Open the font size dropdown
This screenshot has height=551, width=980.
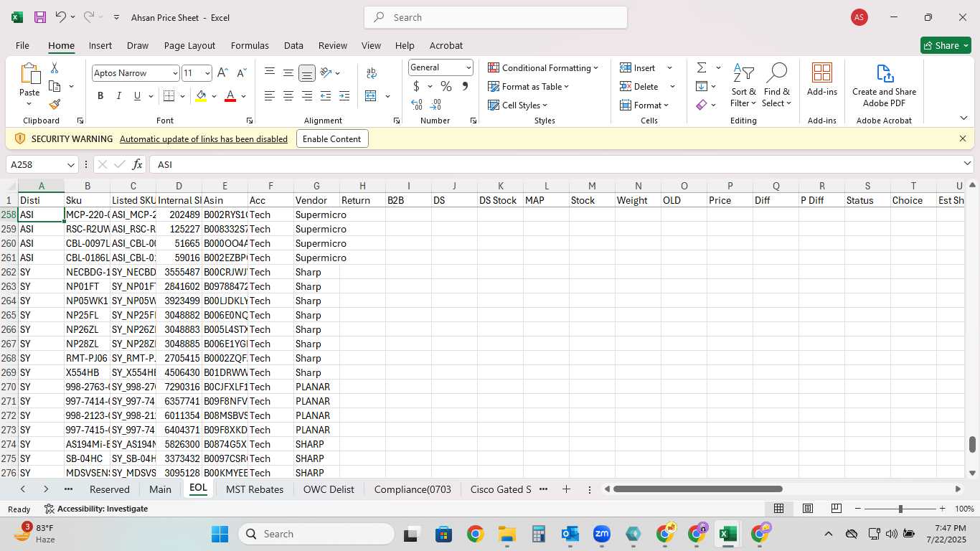tap(207, 73)
